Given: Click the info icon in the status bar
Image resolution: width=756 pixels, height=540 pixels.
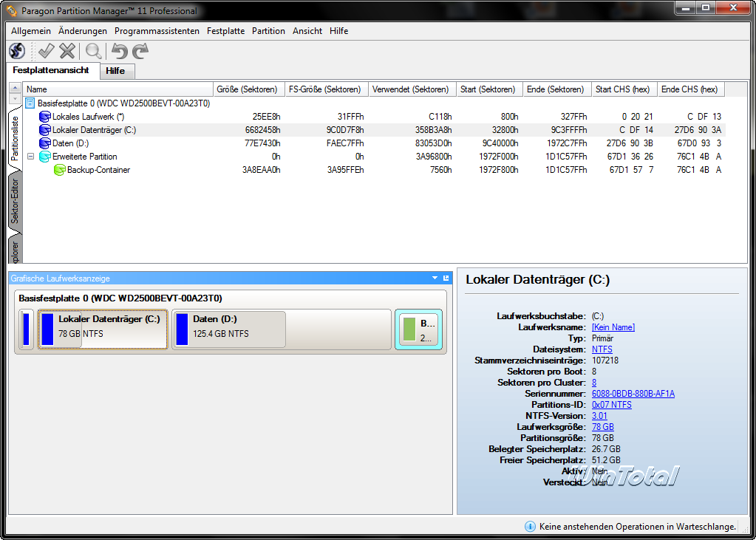Looking at the screenshot, I should pyautogui.click(x=529, y=526).
